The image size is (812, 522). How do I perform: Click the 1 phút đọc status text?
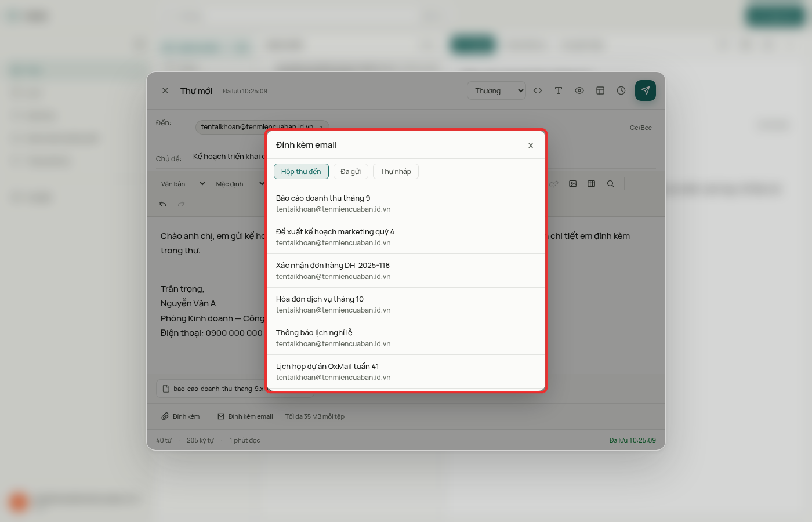point(245,440)
